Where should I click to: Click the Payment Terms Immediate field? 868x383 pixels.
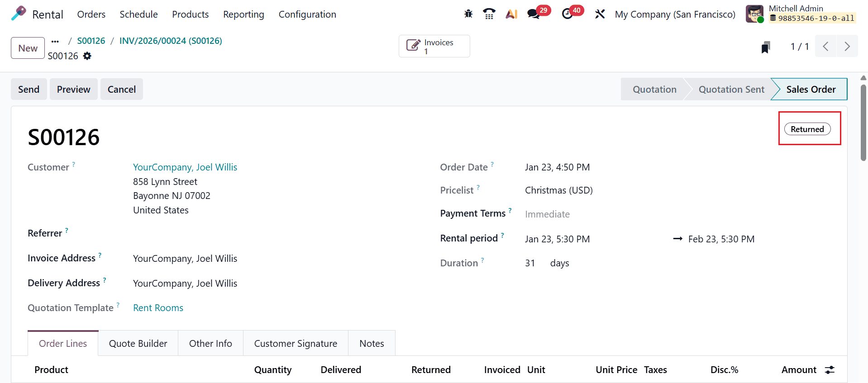pos(547,214)
